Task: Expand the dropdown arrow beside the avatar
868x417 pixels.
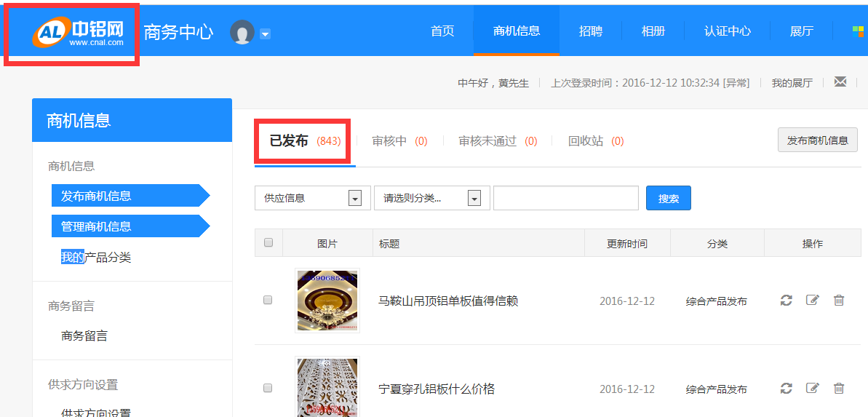Action: tap(265, 33)
